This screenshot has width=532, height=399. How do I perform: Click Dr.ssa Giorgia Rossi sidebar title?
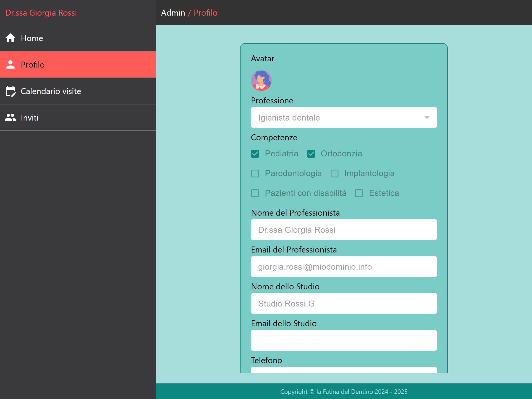point(41,13)
